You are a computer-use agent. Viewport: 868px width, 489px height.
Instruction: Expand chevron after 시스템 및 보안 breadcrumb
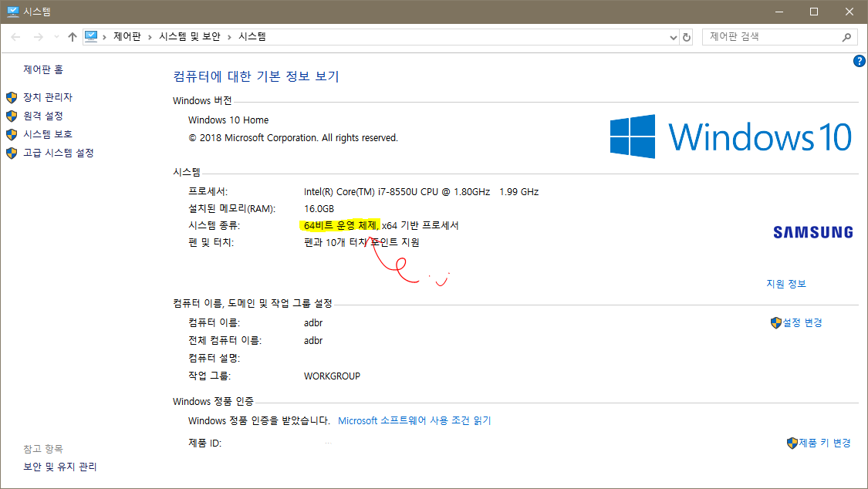(229, 37)
